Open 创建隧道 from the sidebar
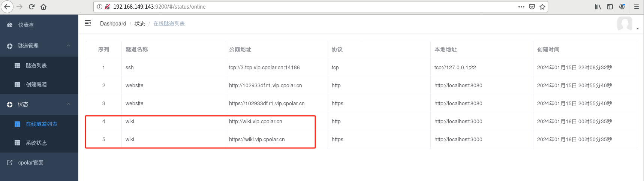 point(39,84)
